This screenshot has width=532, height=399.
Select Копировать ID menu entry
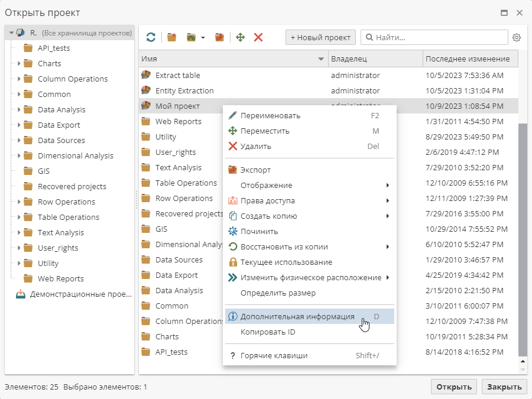point(309,332)
